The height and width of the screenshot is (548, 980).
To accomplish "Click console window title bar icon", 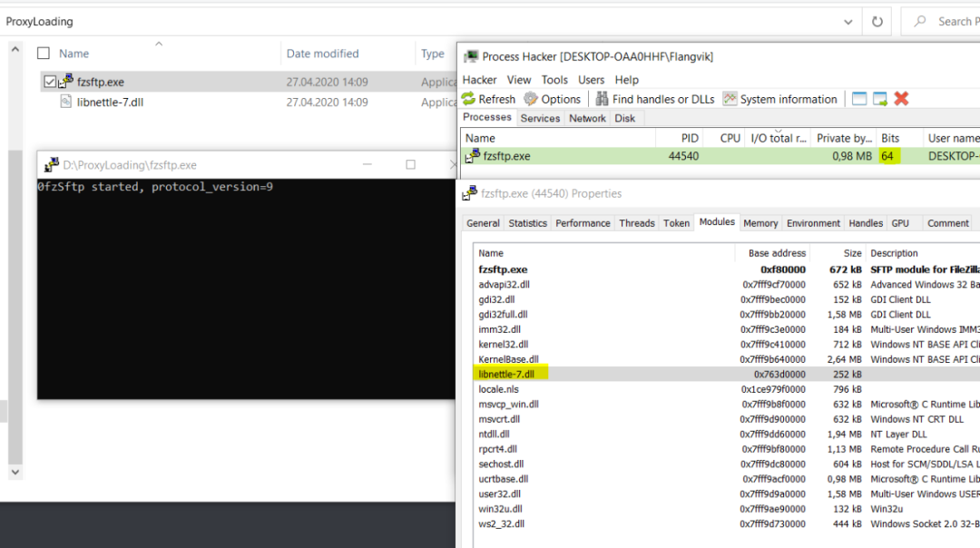I will coord(51,165).
